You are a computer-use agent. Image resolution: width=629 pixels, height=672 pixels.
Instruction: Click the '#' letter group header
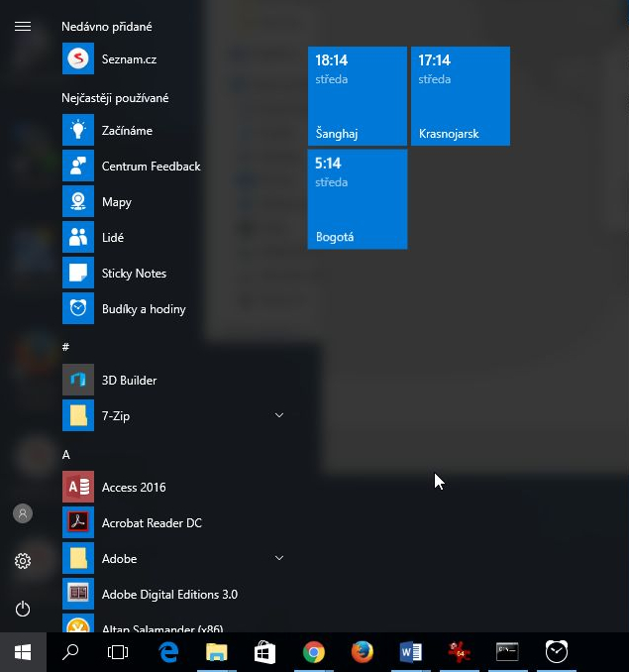(x=65, y=347)
